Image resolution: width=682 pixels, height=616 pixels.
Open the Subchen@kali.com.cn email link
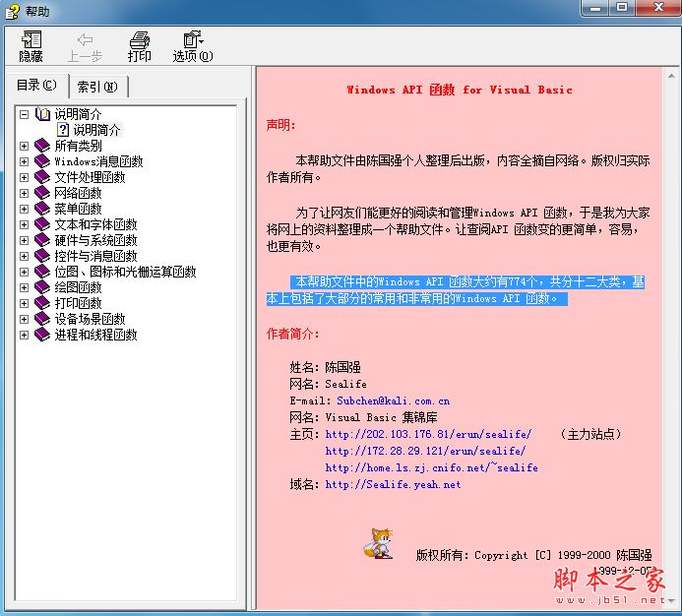click(x=394, y=400)
